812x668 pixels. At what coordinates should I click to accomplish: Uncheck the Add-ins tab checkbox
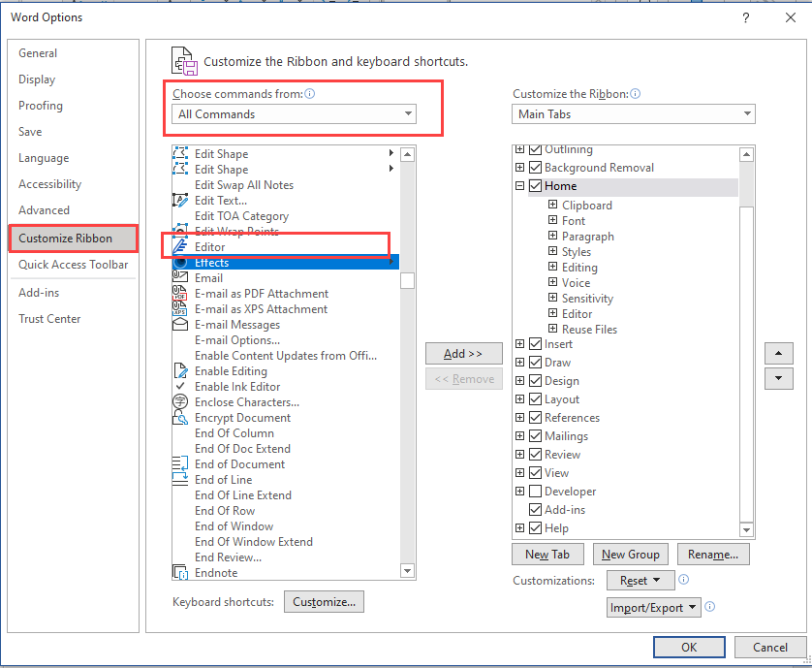tap(536, 509)
